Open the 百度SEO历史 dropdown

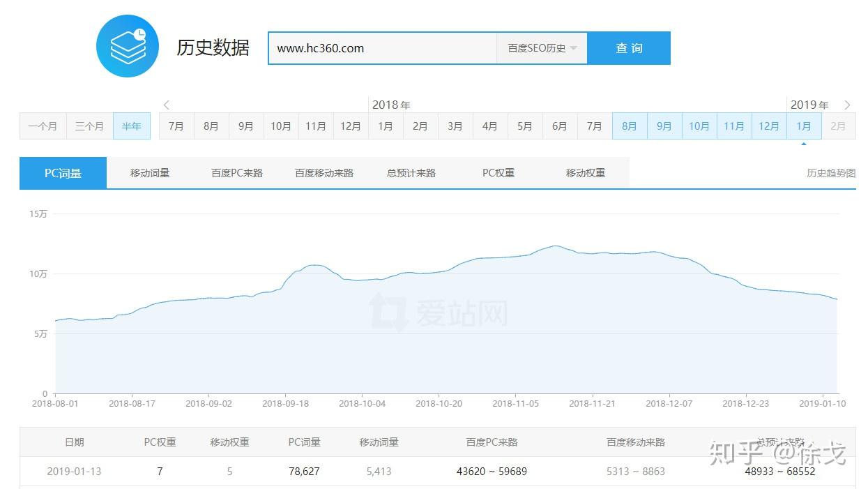[542, 48]
